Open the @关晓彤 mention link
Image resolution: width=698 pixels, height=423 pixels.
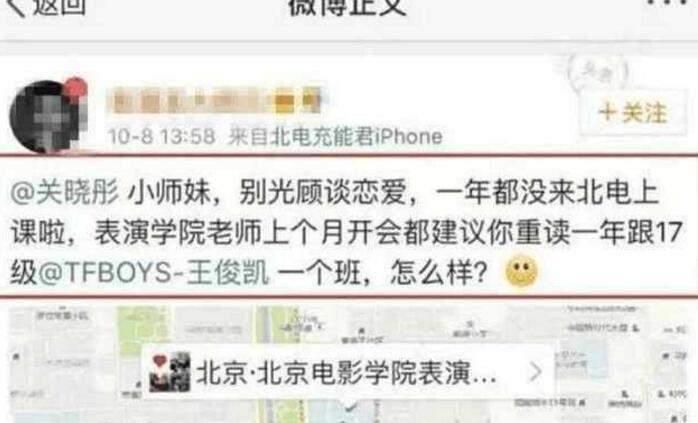[65, 193]
